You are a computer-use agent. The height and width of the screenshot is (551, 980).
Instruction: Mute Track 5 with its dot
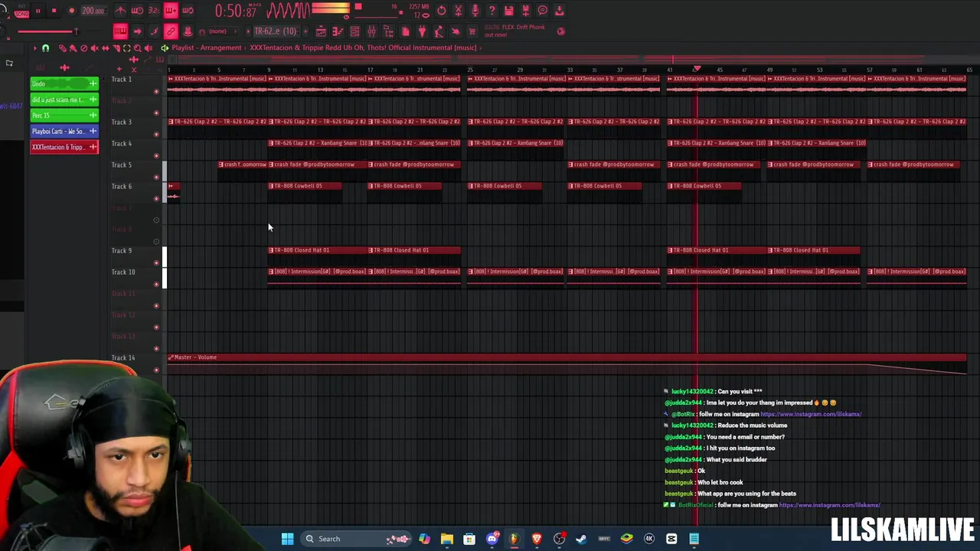coord(156,178)
